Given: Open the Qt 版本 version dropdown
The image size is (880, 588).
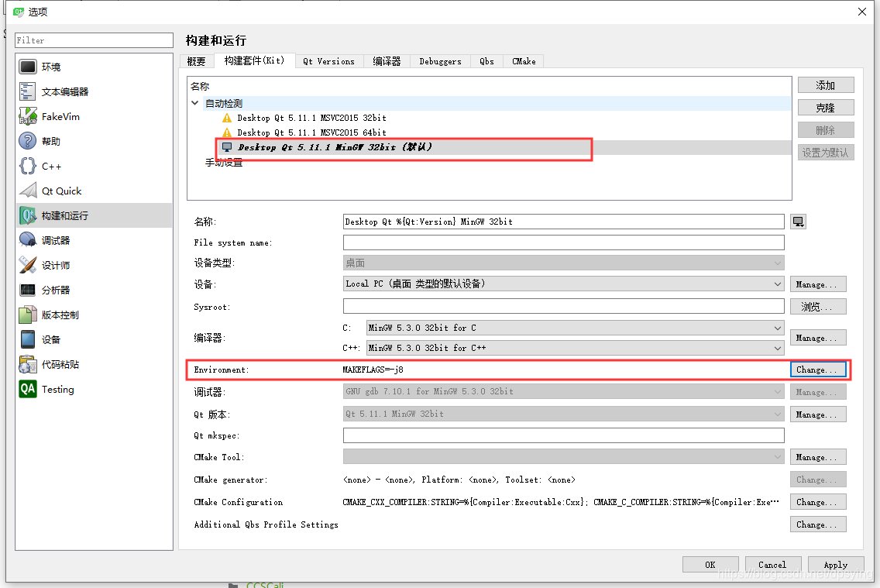Looking at the screenshot, I should click(x=563, y=414).
